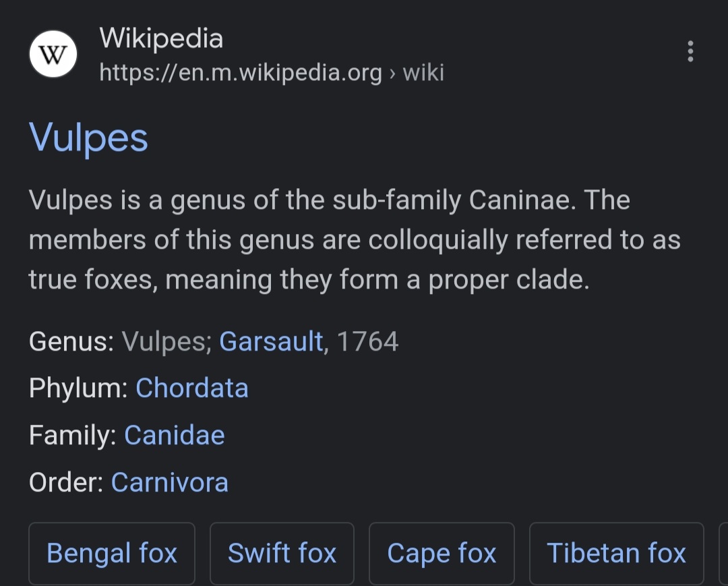This screenshot has height=586, width=728.
Task: Click the Genus label
Action: (71, 341)
